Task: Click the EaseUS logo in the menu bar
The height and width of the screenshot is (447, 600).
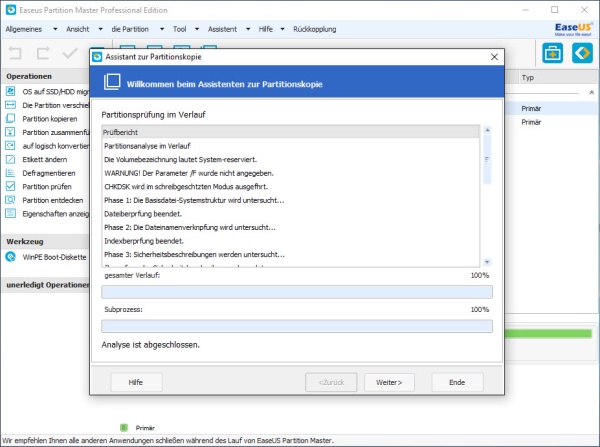Action: (573, 29)
